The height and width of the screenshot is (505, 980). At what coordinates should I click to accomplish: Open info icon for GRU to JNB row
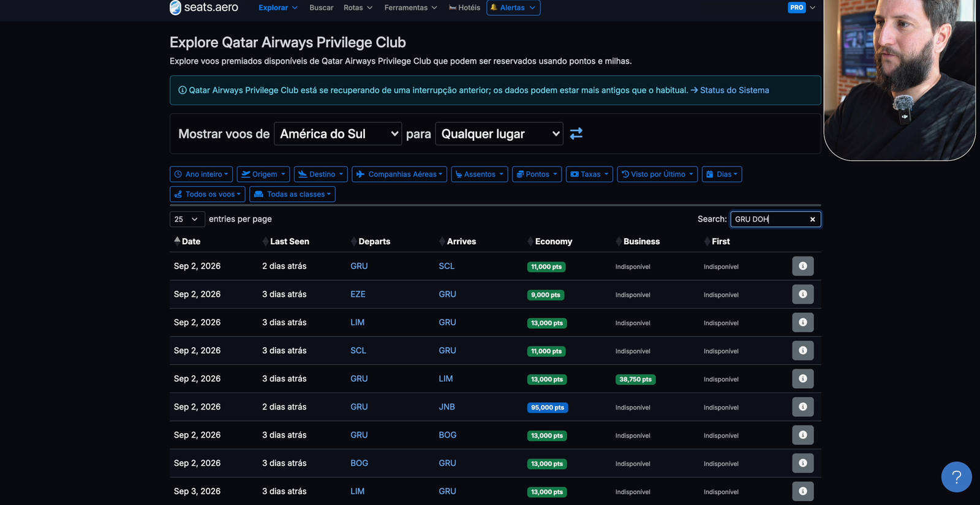[802, 407]
